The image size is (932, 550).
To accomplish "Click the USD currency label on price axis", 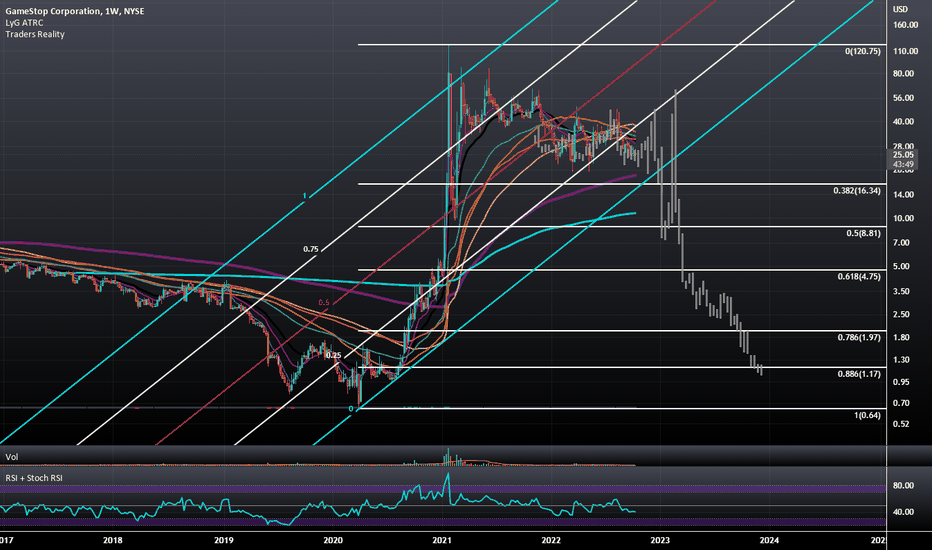I will pos(900,9).
